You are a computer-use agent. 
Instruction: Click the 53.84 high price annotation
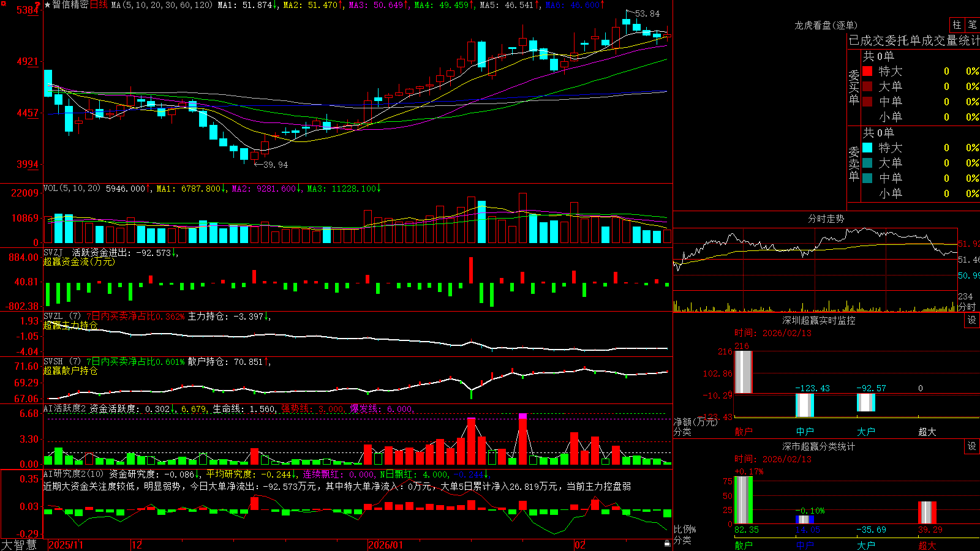[647, 13]
